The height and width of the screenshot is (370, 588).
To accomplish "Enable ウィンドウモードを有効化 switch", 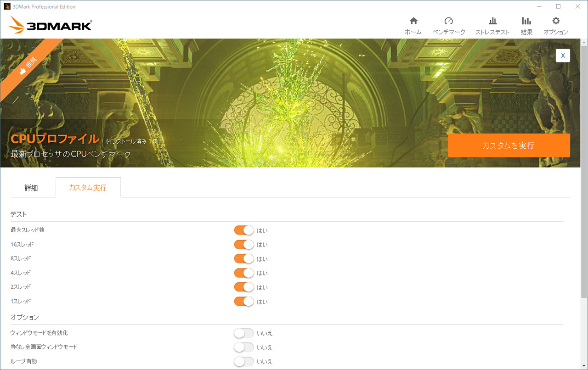I will click(244, 333).
